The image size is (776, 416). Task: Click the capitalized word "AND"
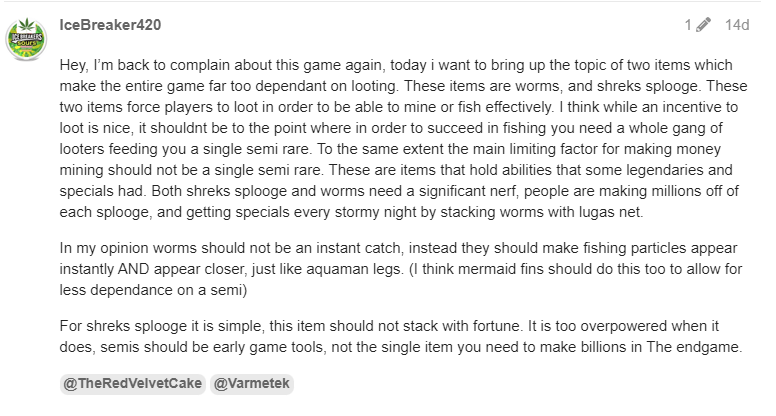[133, 269]
